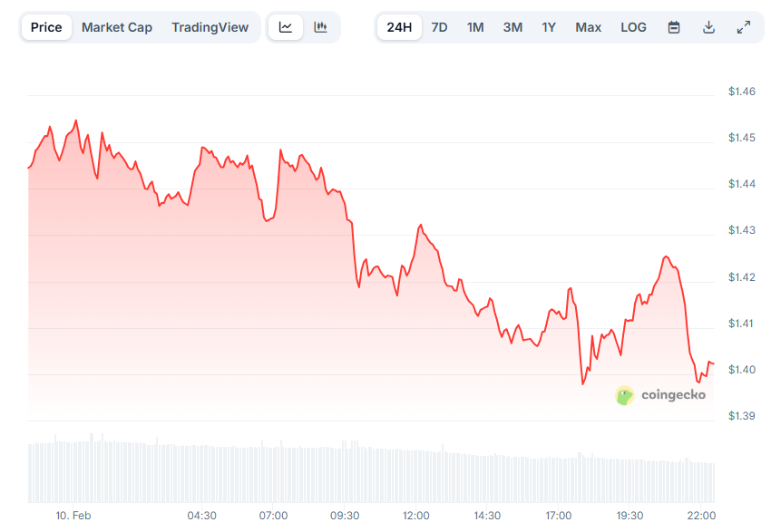Switch to line chart view icon
The image size is (771, 532).
click(286, 27)
